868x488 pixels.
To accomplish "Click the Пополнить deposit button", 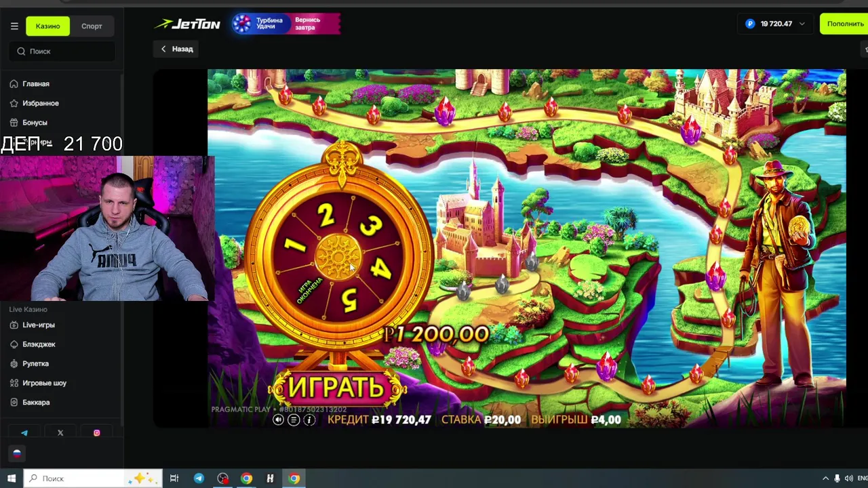I will point(845,24).
